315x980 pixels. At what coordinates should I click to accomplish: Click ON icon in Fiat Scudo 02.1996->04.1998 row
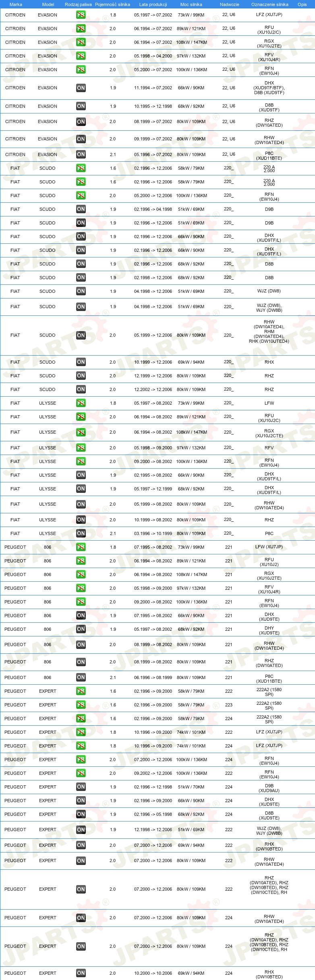(81, 209)
